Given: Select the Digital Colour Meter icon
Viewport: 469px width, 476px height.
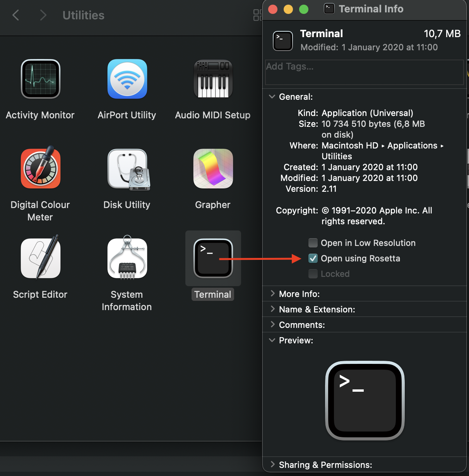Looking at the screenshot, I should [x=41, y=169].
